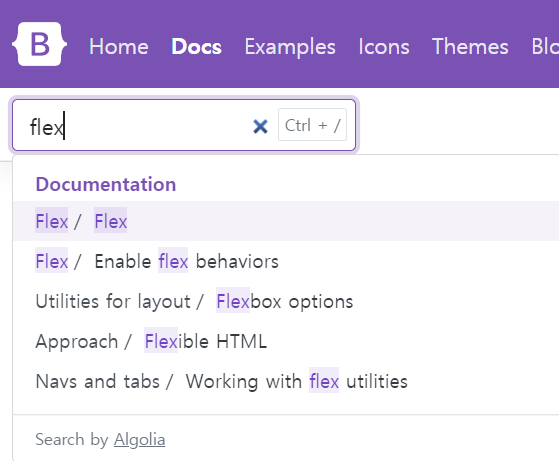Go to the Docs nav item
This screenshot has height=461, width=559.
point(196,47)
